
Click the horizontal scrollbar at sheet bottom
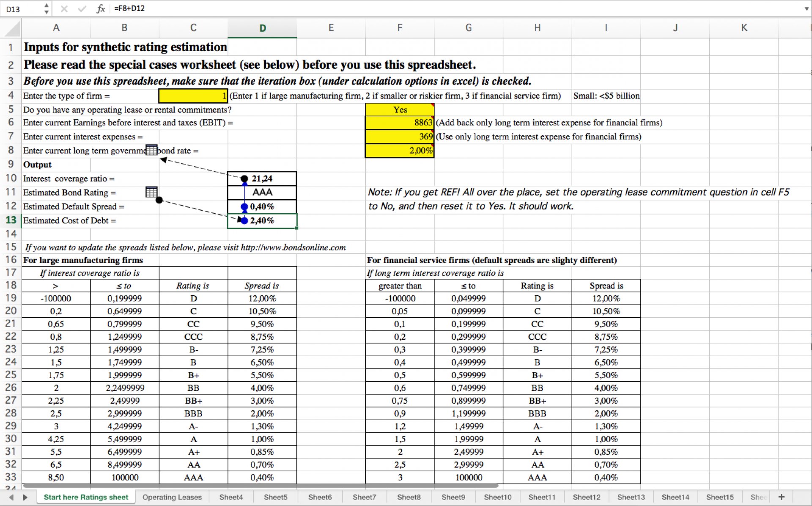[260, 486]
